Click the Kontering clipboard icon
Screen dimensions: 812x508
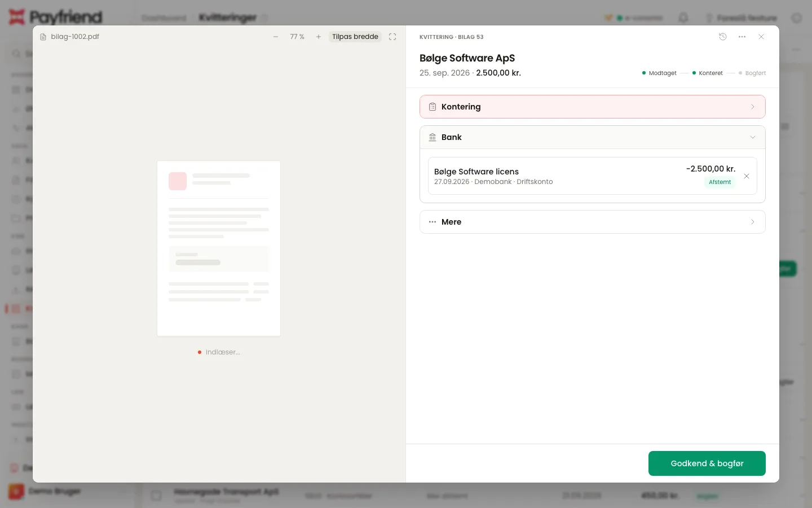click(433, 107)
